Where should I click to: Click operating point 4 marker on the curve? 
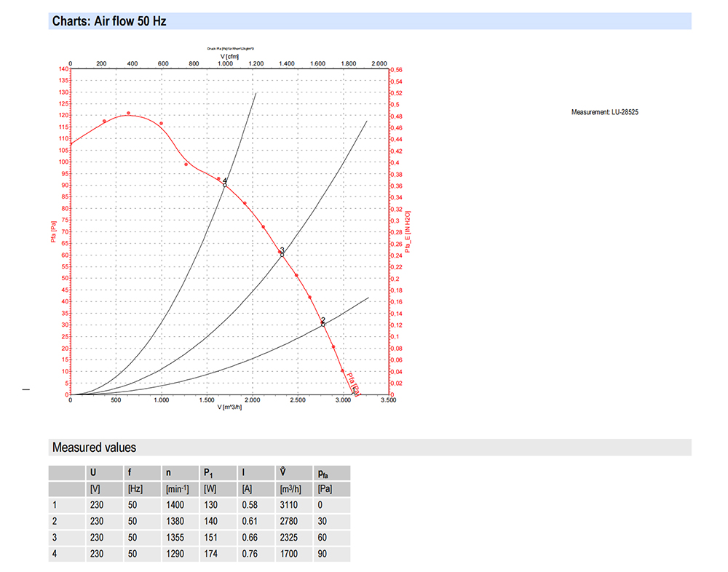pos(225,185)
